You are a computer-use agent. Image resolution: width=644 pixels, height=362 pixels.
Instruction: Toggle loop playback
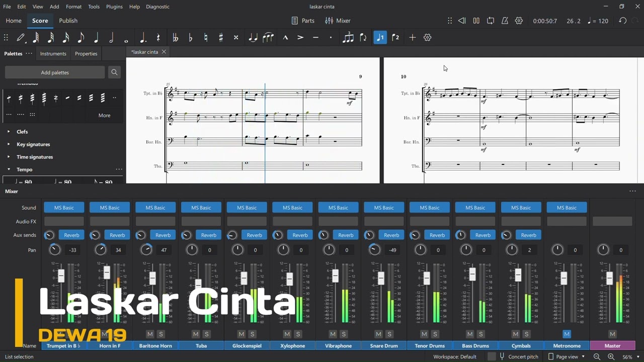point(491,21)
